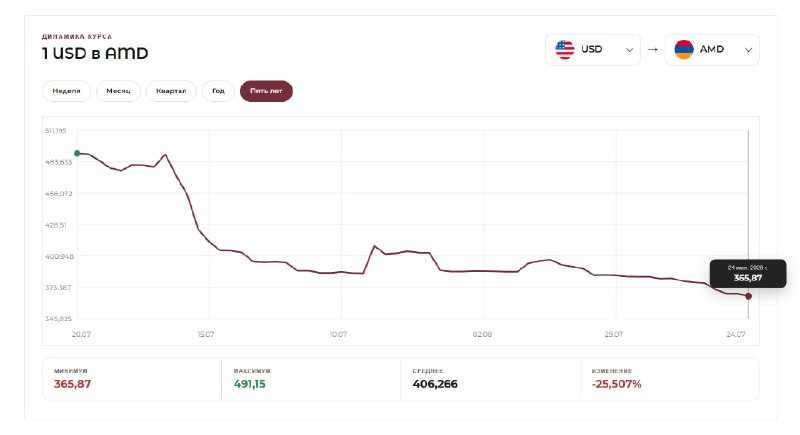Select the active Пять лет period

(266, 91)
